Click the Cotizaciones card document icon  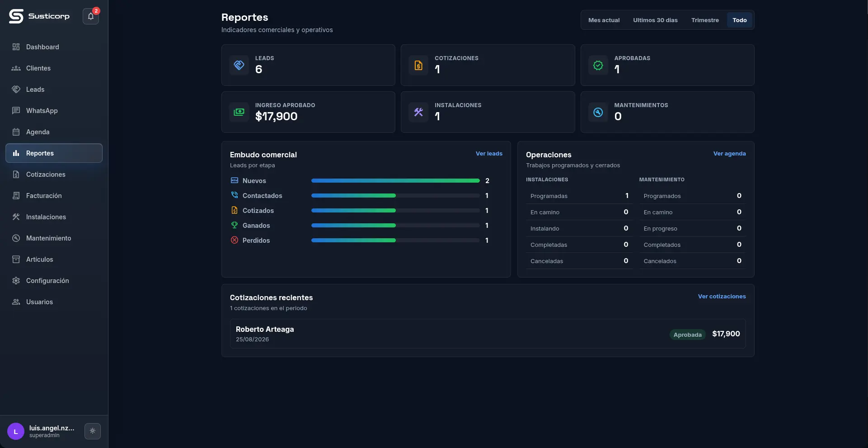[418, 65]
